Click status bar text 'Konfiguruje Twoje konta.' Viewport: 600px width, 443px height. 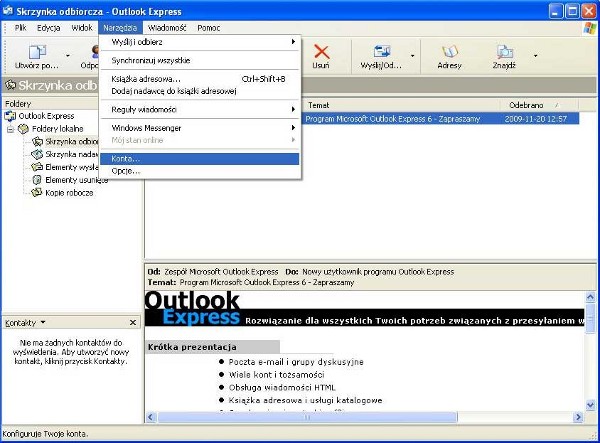46,434
